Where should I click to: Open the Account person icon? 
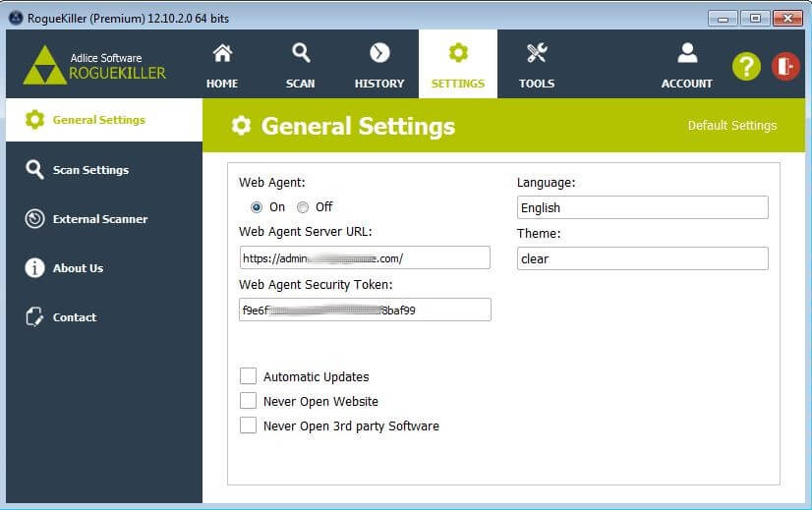[687, 54]
